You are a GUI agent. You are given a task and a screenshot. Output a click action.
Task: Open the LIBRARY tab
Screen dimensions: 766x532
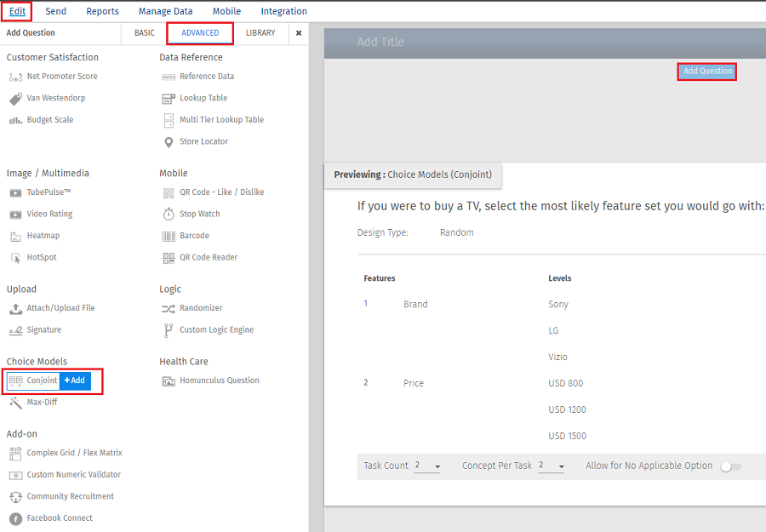(260, 33)
